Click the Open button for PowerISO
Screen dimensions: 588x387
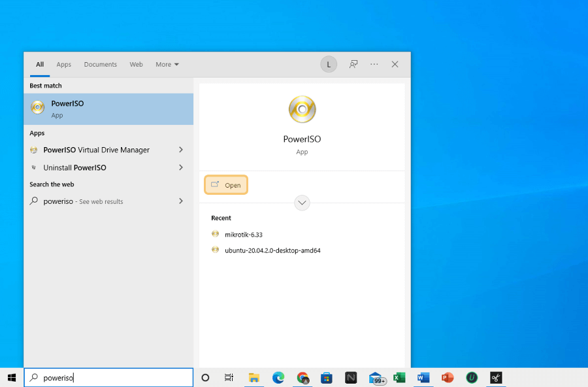[x=226, y=185]
